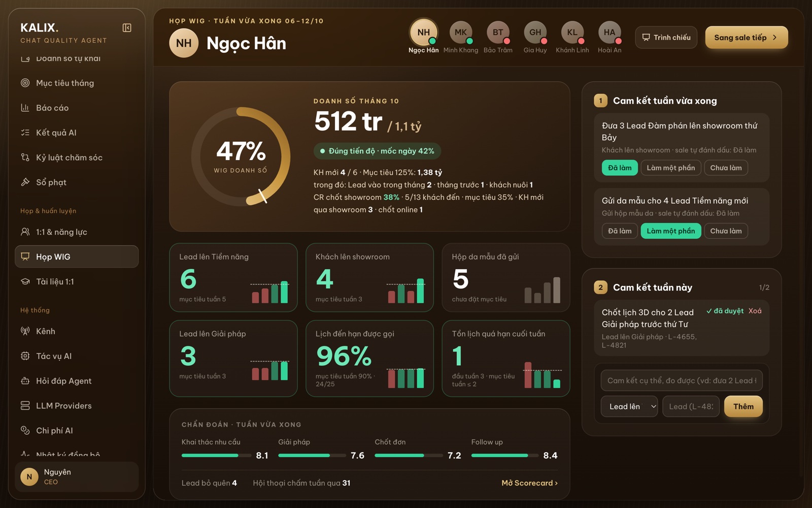The width and height of the screenshot is (812, 508).
Task: Open the Lead lên dropdown
Action: [629, 406]
